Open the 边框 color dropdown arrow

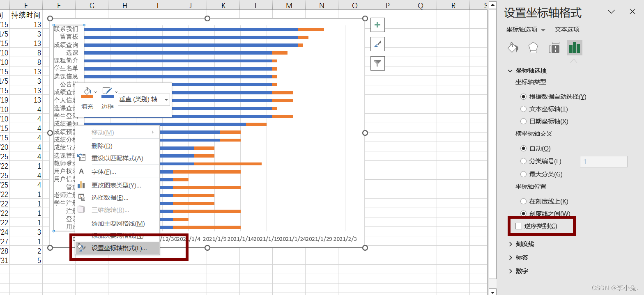coord(116,91)
